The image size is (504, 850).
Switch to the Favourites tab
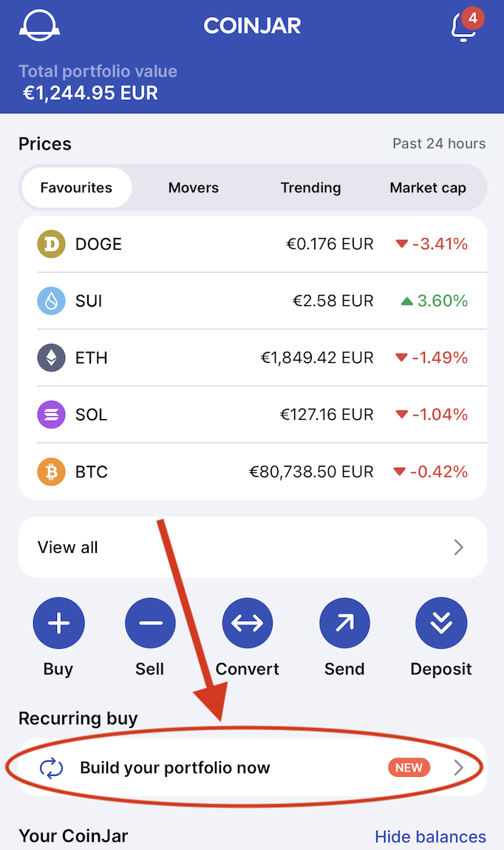[x=76, y=188]
